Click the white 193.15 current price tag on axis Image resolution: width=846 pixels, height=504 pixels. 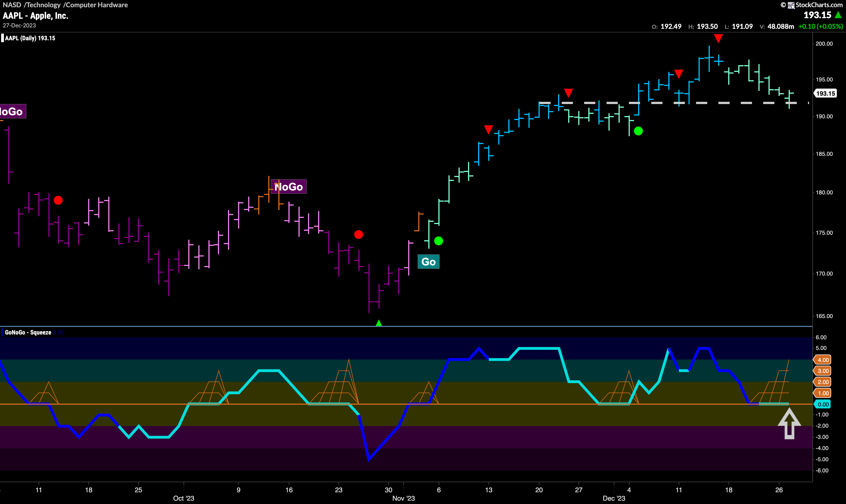(825, 93)
